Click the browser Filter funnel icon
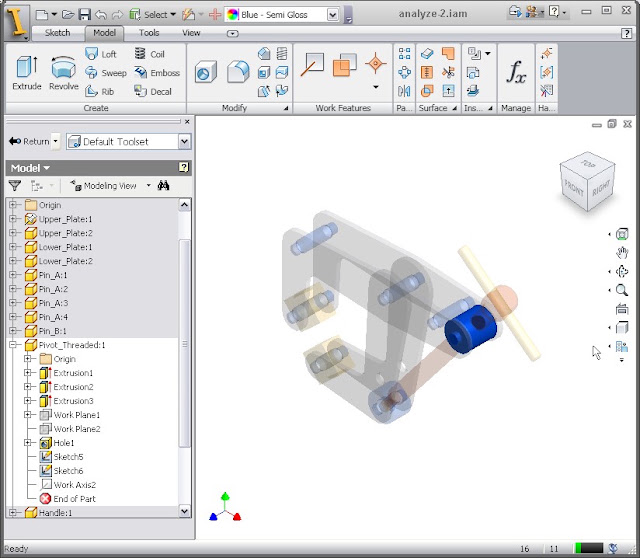Image resolution: width=640 pixels, height=558 pixels. (15, 186)
